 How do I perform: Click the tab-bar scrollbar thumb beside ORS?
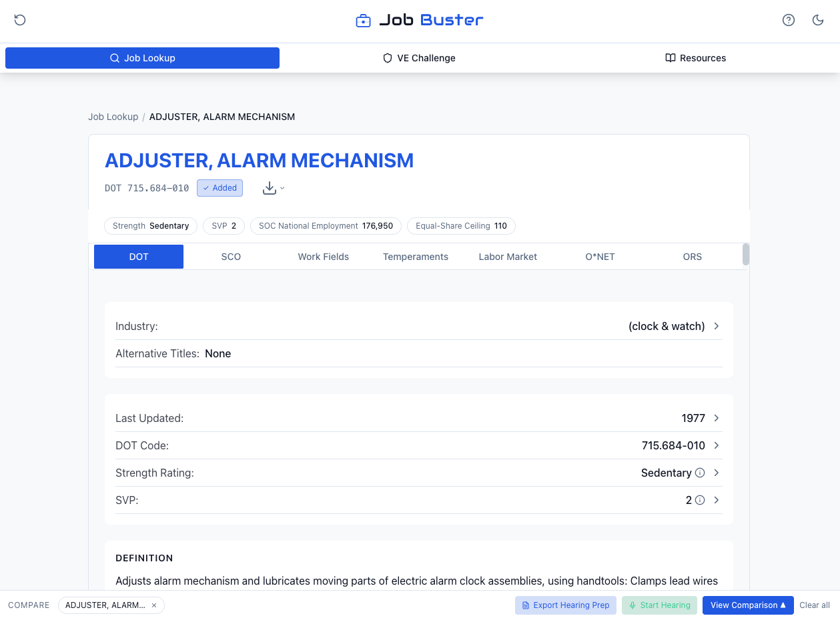pos(746,254)
